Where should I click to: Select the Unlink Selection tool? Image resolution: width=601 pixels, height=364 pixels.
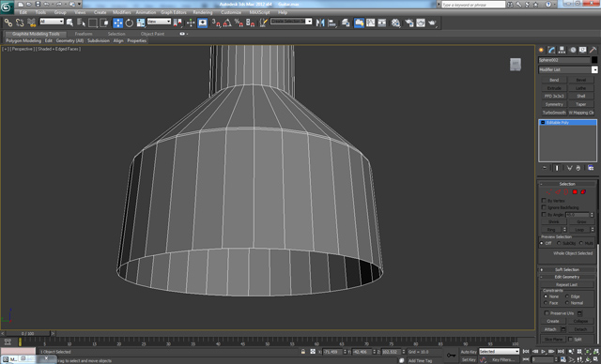click(x=20, y=23)
